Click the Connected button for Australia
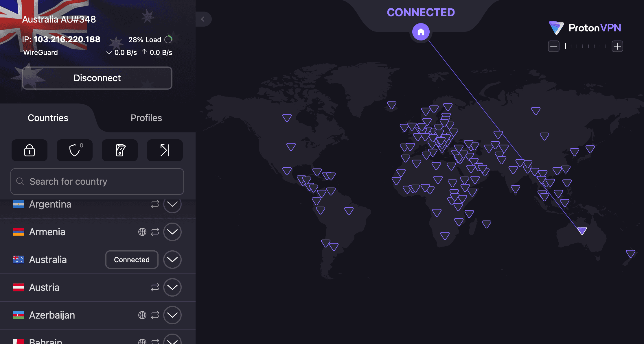The height and width of the screenshot is (344, 644). click(132, 260)
